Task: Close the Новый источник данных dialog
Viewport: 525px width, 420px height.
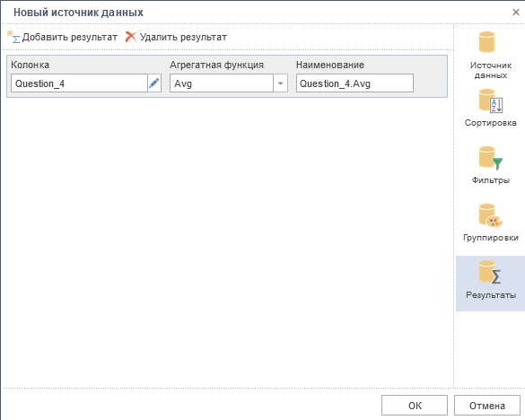Action: (516, 13)
